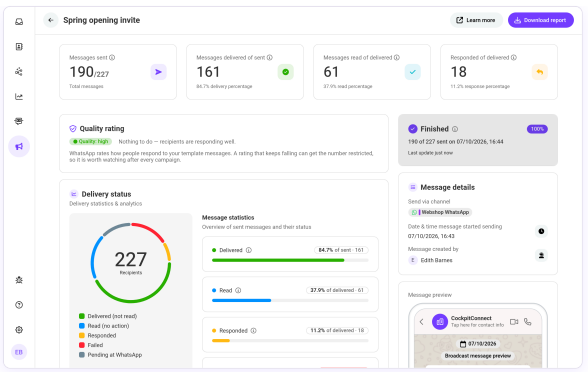588x372 pixels.
Task: Show info next to Finished status
Action: (455, 129)
